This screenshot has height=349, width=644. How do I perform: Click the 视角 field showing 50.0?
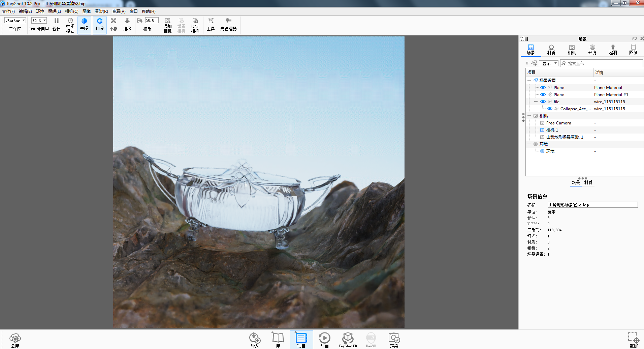pyautogui.click(x=152, y=21)
